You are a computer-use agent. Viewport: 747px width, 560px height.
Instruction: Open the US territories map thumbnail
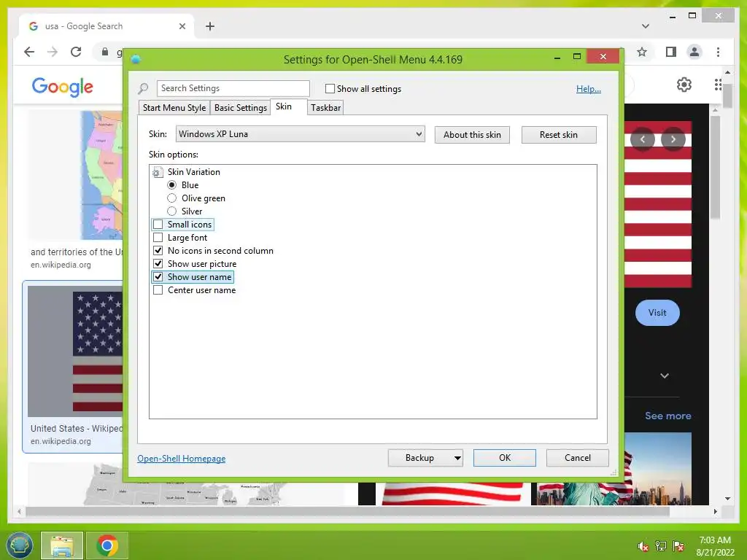point(75,175)
